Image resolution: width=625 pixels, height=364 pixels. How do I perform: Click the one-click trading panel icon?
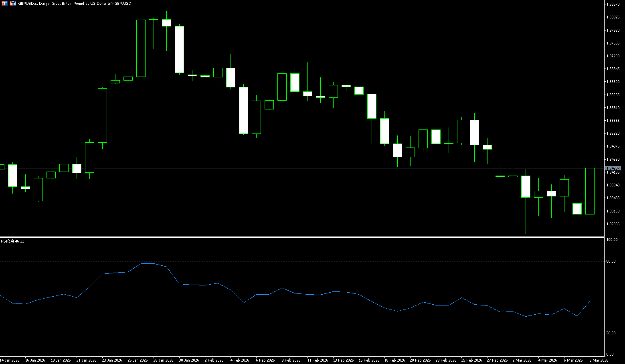coord(4,3)
